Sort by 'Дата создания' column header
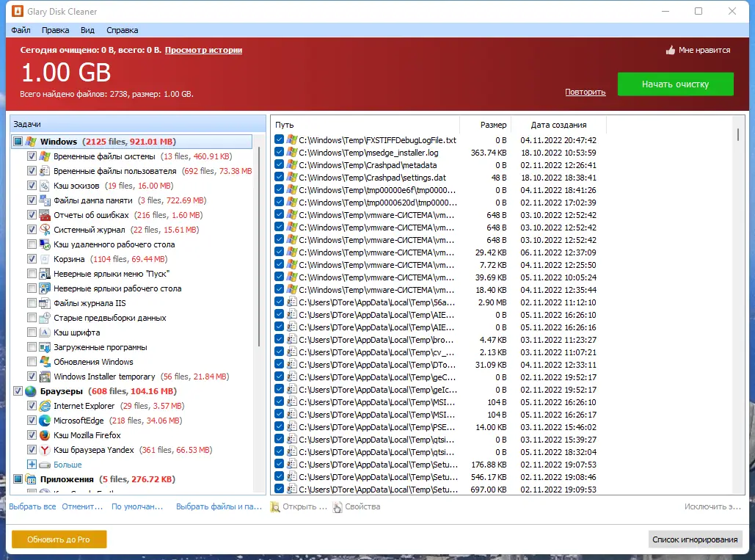This screenshot has height=560, width=755. (x=558, y=126)
